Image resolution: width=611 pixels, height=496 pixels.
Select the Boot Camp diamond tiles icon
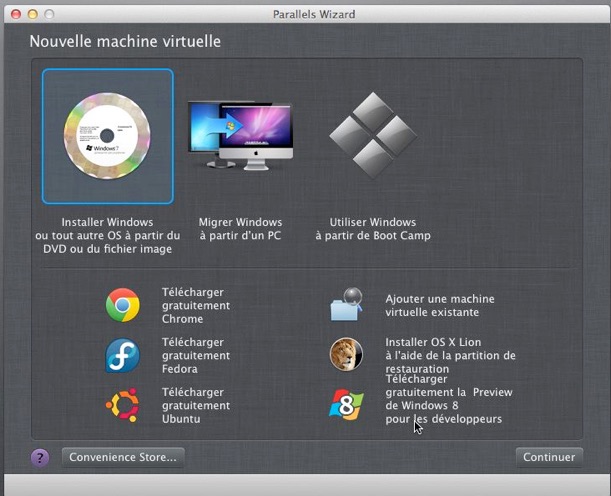pos(373,136)
